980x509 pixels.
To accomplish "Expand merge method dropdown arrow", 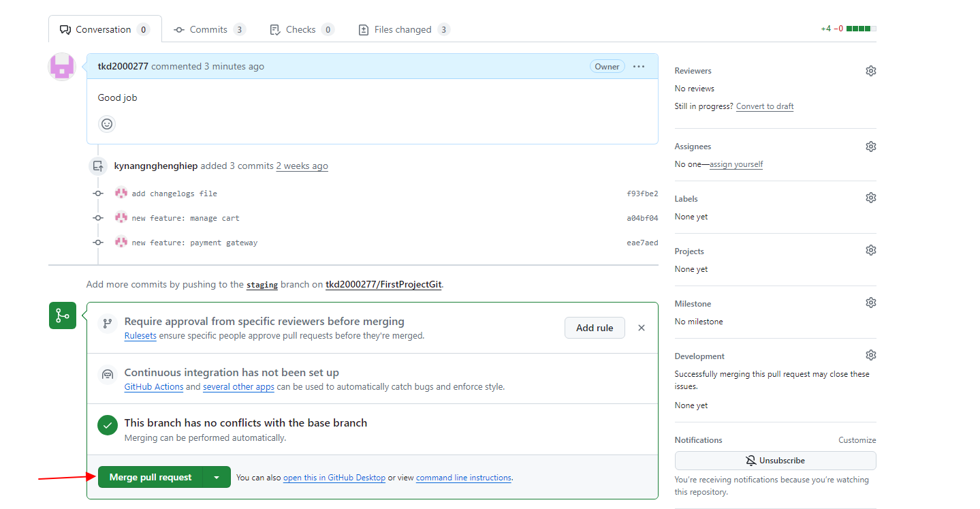I will [217, 478].
